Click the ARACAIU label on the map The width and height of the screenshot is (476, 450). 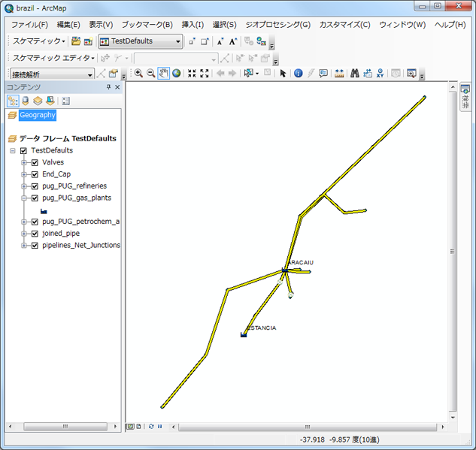tap(301, 262)
